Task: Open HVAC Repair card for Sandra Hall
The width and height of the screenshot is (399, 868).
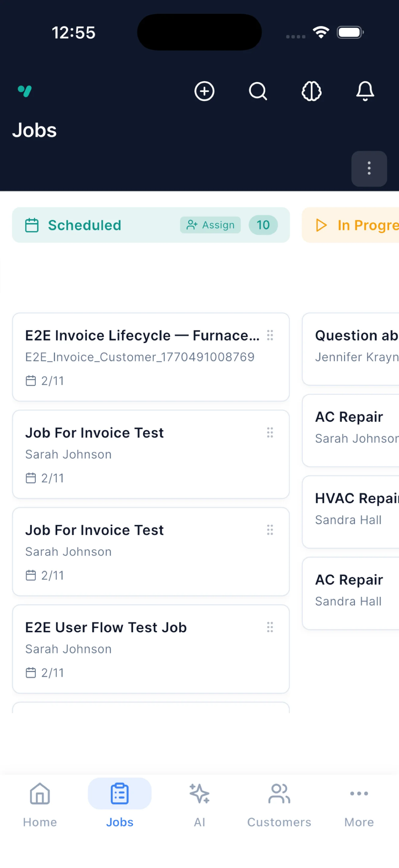Action: coord(351,512)
